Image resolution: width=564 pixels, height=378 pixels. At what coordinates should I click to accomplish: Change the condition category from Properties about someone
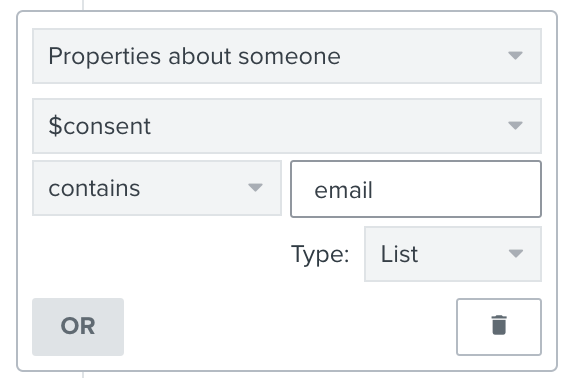tap(287, 56)
